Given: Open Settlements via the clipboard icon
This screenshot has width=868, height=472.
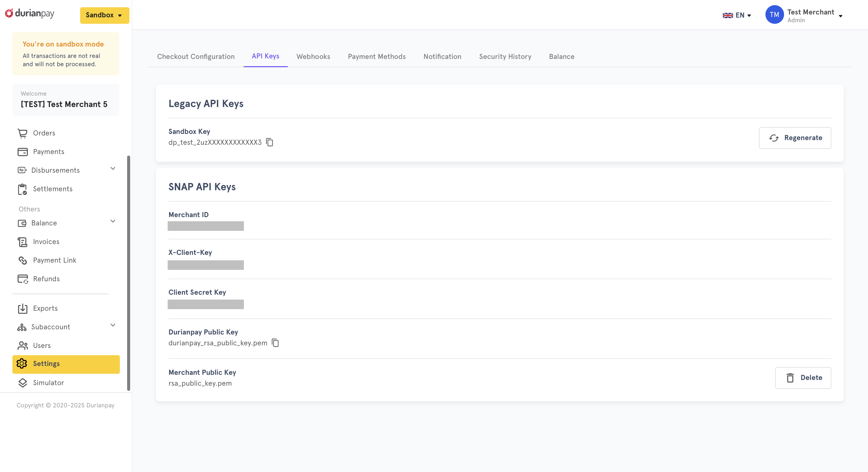Looking at the screenshot, I should click(x=22, y=189).
